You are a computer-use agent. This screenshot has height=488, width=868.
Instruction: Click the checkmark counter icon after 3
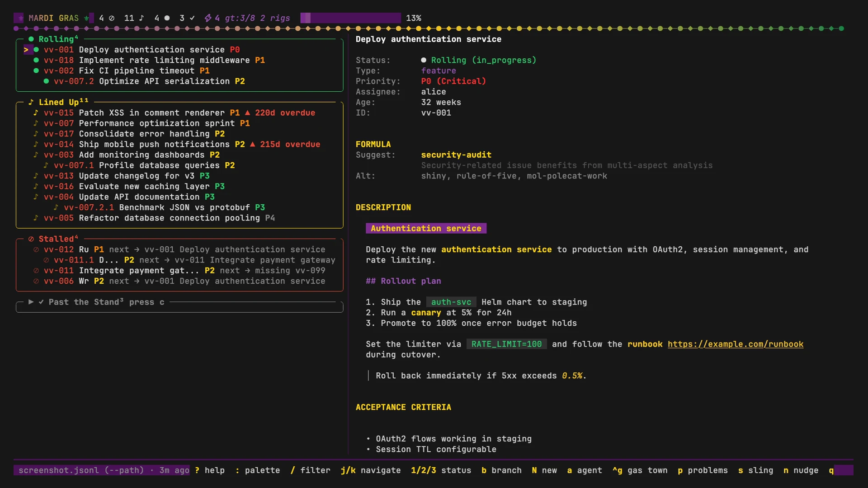pyautogui.click(x=192, y=18)
